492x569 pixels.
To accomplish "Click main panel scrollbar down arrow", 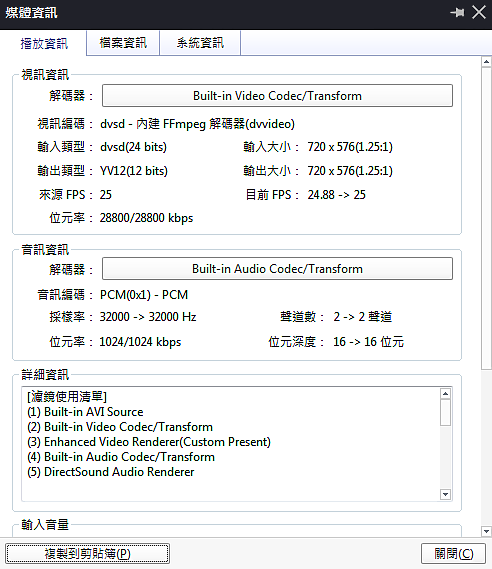I will [487, 531].
